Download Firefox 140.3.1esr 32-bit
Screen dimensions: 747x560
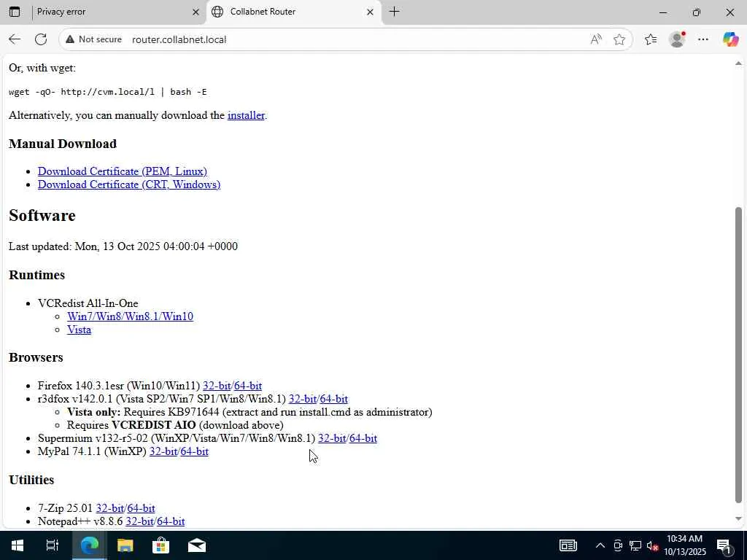click(217, 386)
